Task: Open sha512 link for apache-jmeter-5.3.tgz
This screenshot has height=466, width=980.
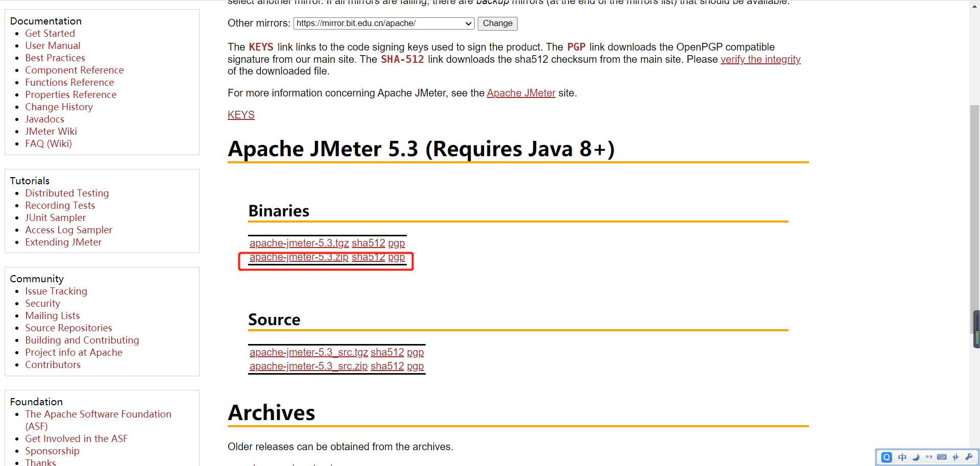Action: (x=369, y=243)
